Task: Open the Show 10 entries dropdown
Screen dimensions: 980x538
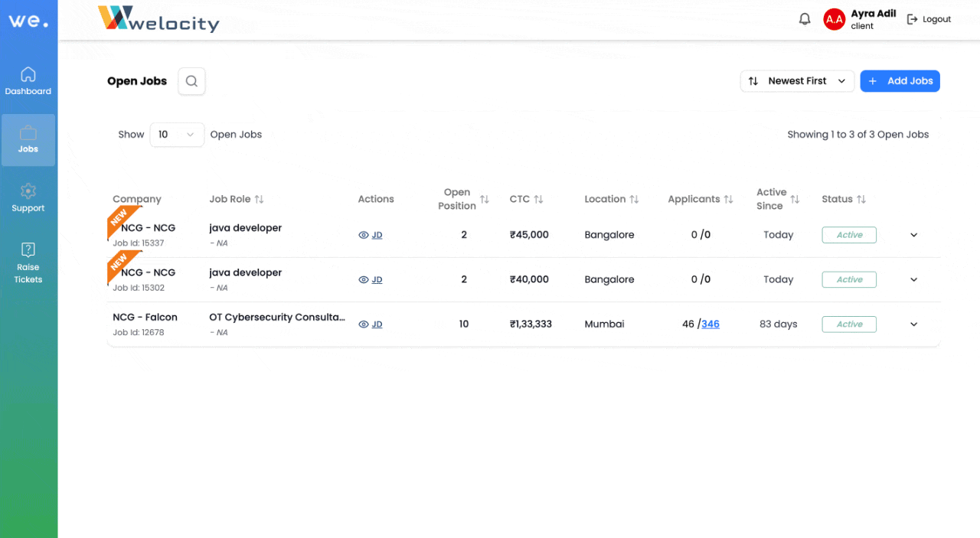Action: click(x=177, y=135)
